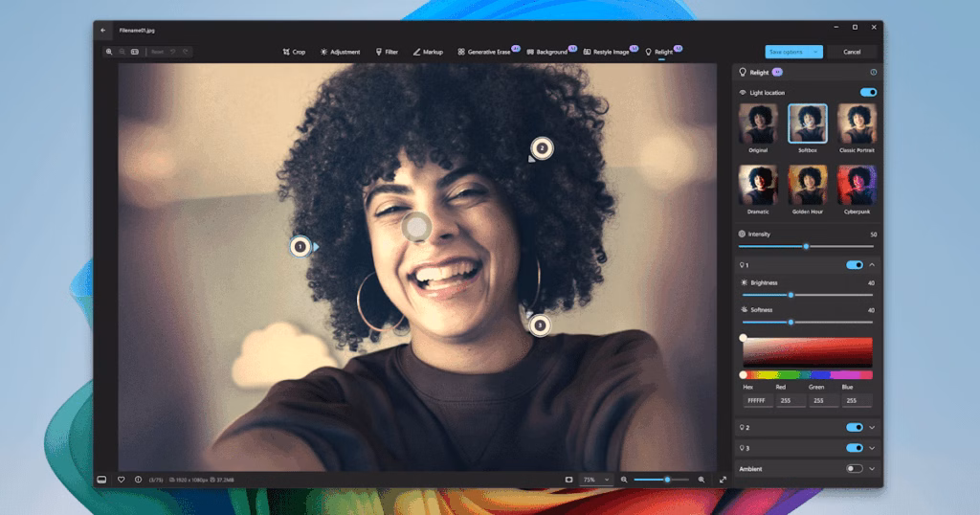Switch to the Adjustment tab

click(340, 52)
